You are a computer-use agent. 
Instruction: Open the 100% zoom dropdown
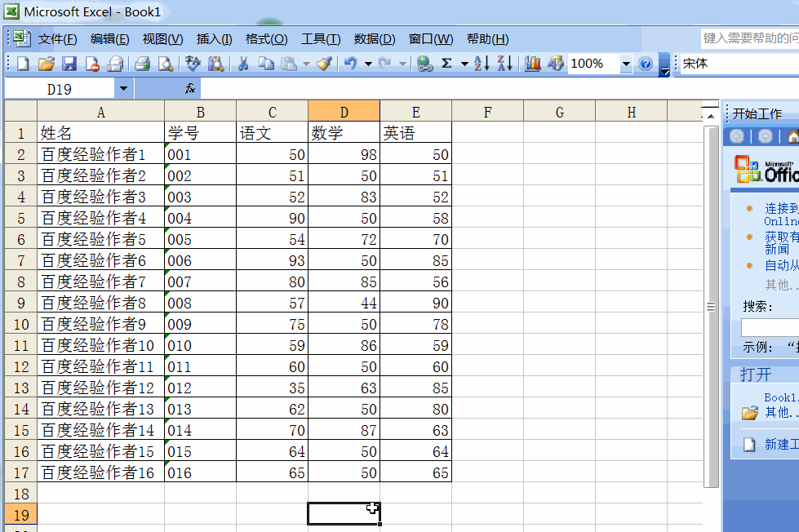(626, 64)
